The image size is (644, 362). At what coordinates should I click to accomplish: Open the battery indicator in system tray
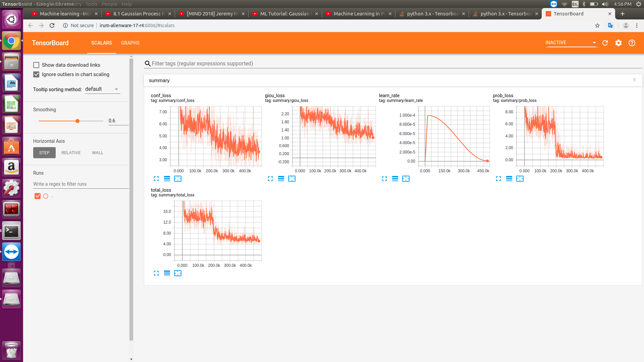[x=594, y=4]
